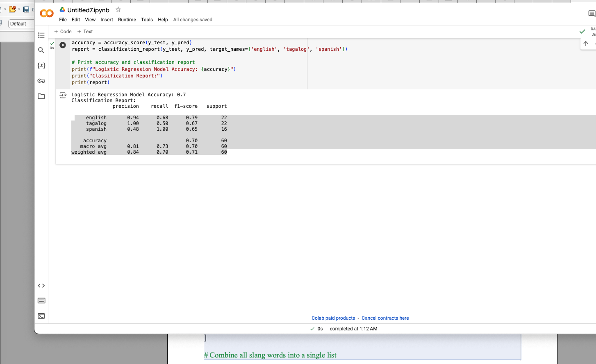The image size is (596, 364).
Task: Open the Files browser sidebar
Action: [x=41, y=96]
